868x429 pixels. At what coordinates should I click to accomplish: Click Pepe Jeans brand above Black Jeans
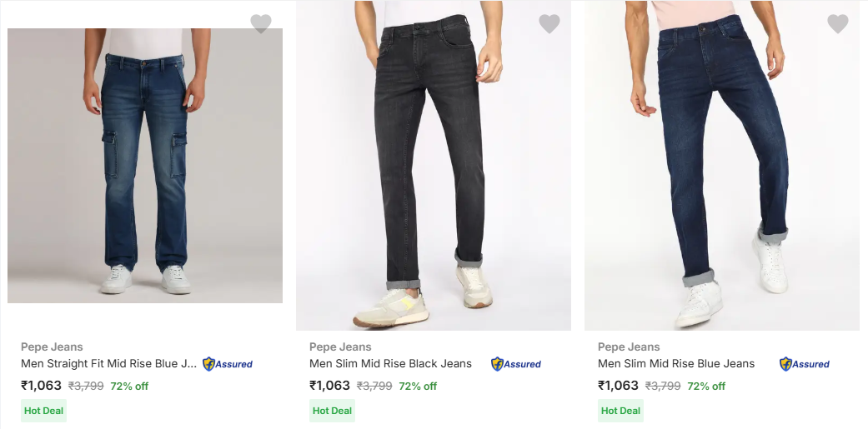point(340,347)
